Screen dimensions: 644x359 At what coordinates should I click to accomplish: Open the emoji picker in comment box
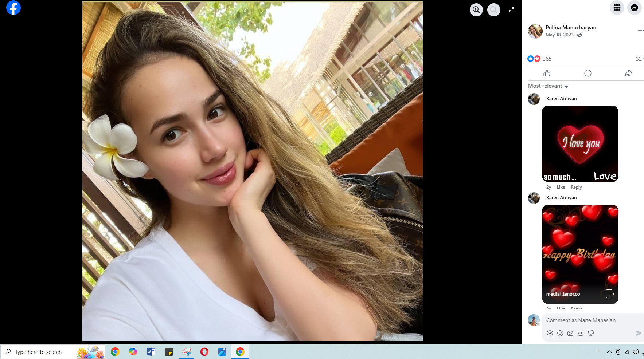(x=560, y=333)
